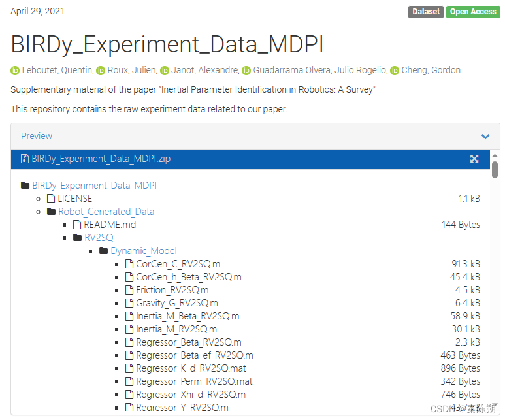This screenshot has width=505, height=420.
Task: Click file icon next to CorCen_h_Beta_RV2SQ.m
Action: (x=129, y=277)
